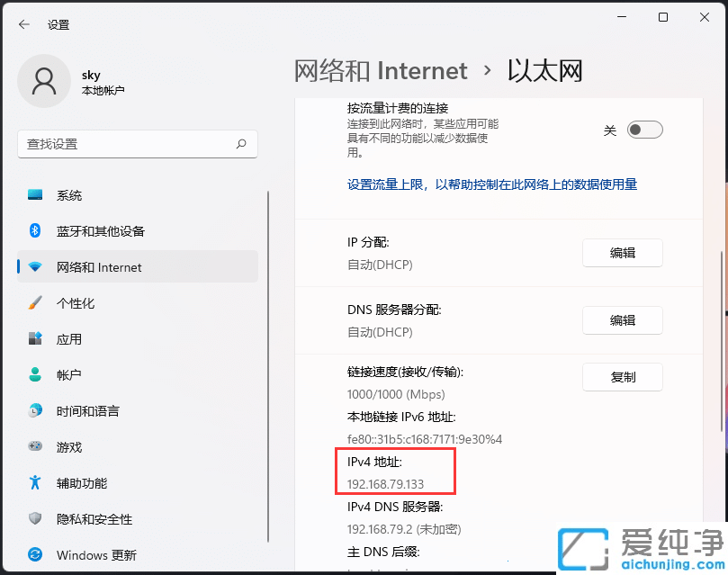728x575 pixels.
Task: Click 编辑 next to IP 分配
Action: (622, 253)
